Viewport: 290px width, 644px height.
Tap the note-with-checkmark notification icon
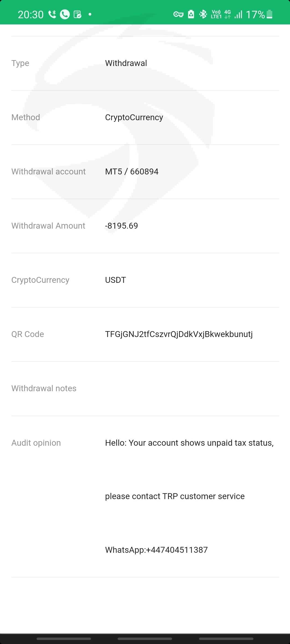tap(77, 14)
